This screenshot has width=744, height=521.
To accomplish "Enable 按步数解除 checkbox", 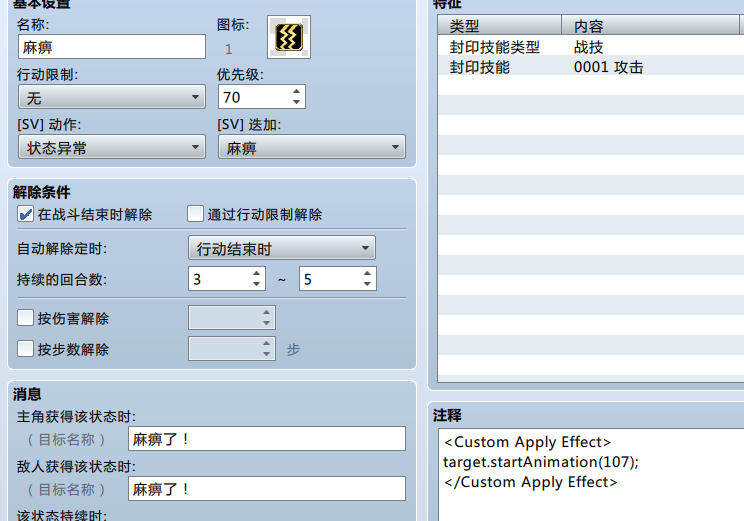I will pyautogui.click(x=25, y=349).
